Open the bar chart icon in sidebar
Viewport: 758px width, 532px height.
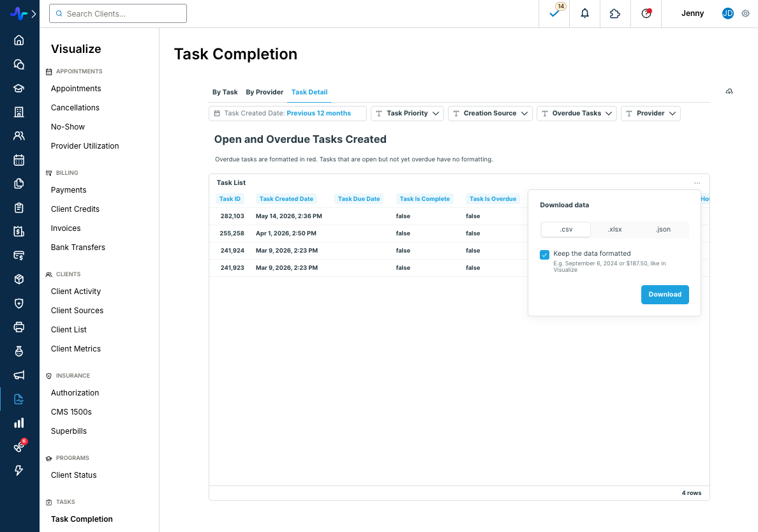[x=19, y=424]
